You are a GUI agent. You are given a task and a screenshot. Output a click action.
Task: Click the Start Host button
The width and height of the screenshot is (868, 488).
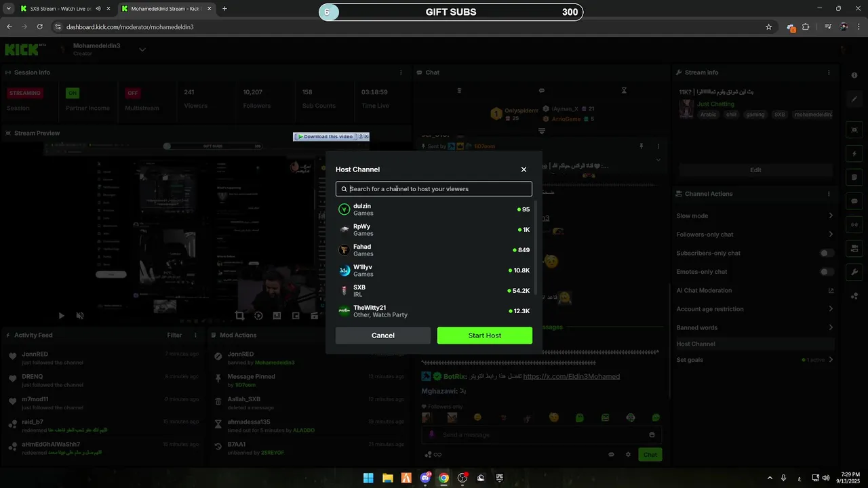tap(484, 335)
